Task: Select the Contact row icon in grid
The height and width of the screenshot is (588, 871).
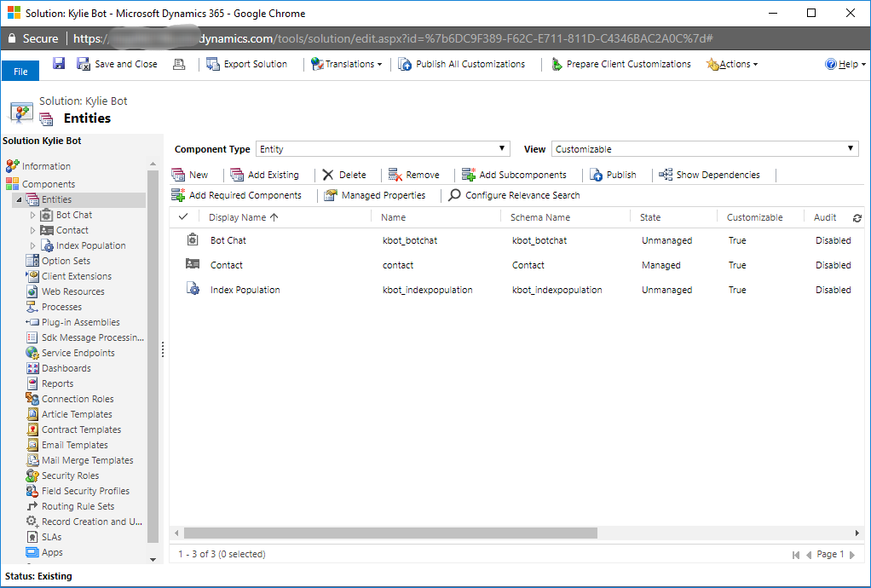Action: 193,264
